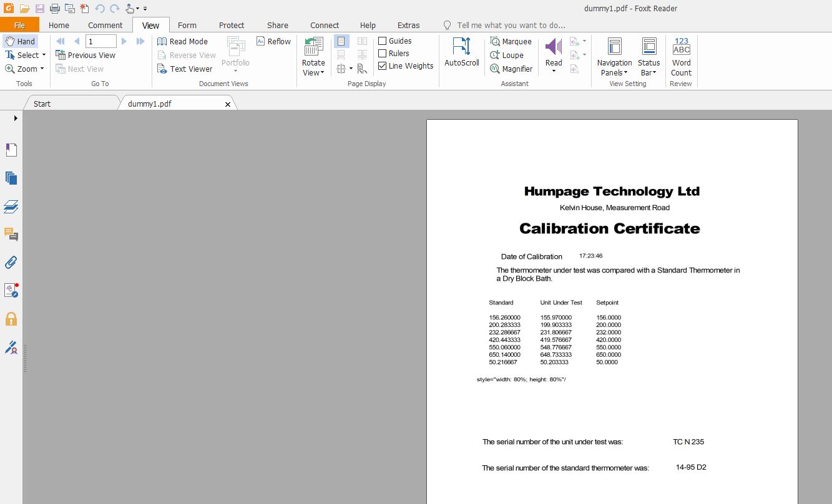This screenshot has height=504, width=832.
Task: Expand the navigation pane arrow
Action: (x=16, y=118)
